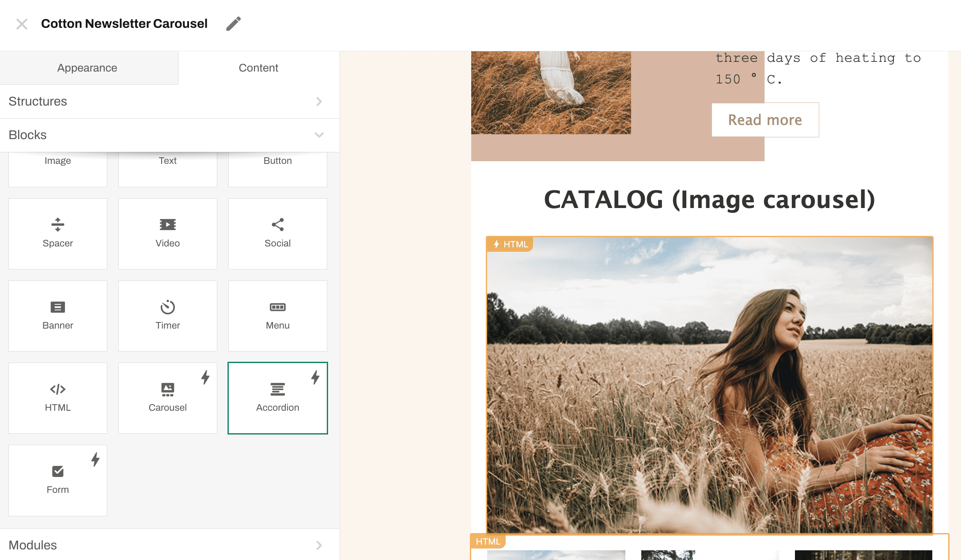Choose the Spacer block icon
Image resolution: width=961 pixels, height=560 pixels.
[x=58, y=225]
